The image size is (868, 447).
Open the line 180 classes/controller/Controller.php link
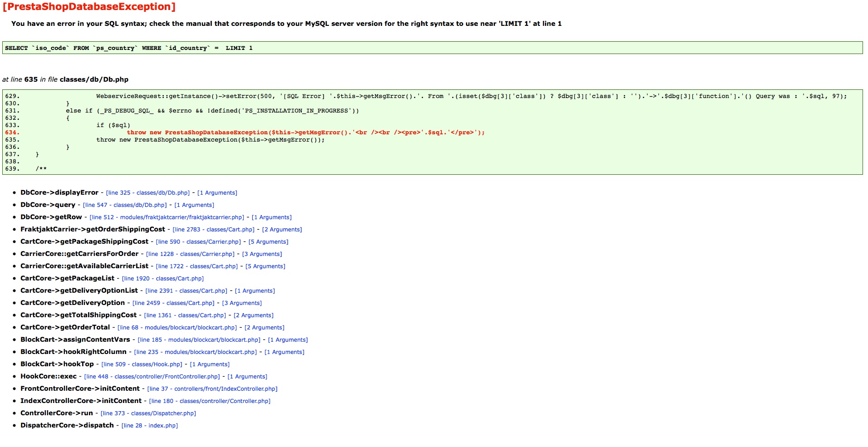click(x=210, y=401)
